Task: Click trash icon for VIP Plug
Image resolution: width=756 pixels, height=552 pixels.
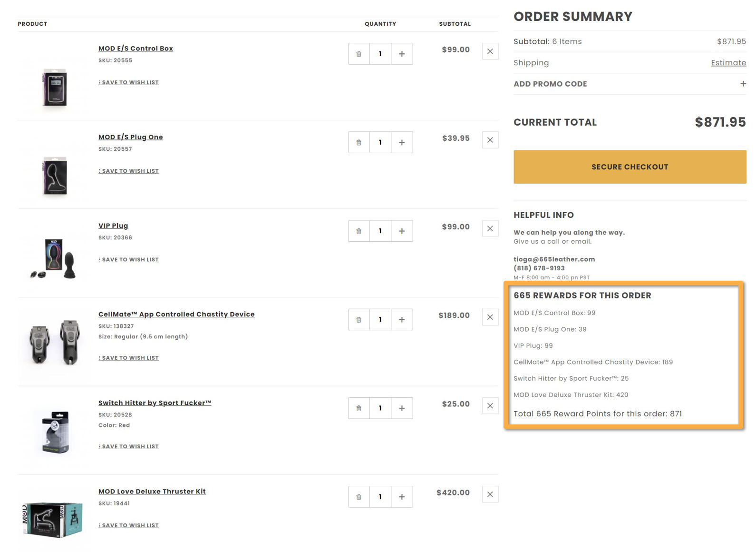Action: [359, 231]
